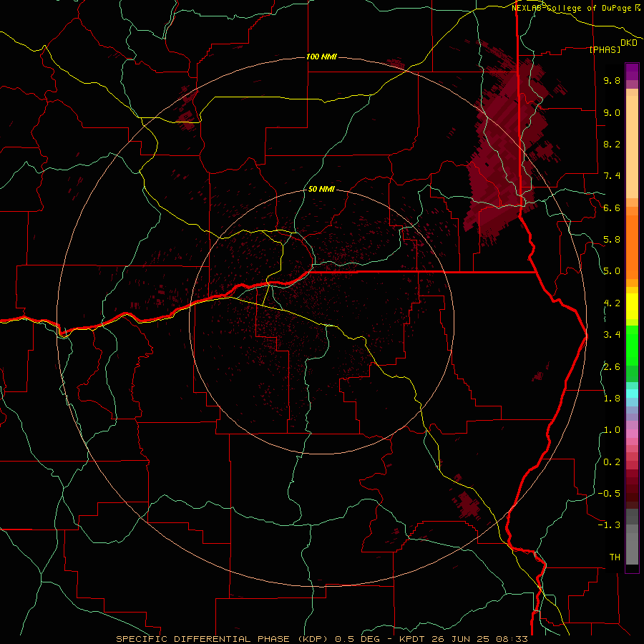The height and width of the screenshot is (644, 644).
Task: Click the 9.0 value on the color scale
Action: (612, 112)
